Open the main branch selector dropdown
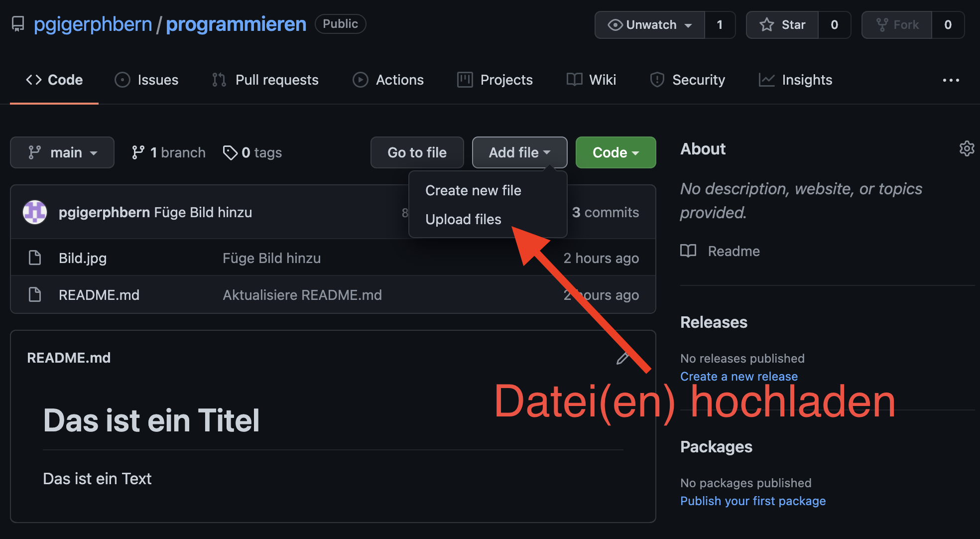This screenshot has width=980, height=539. [62, 152]
